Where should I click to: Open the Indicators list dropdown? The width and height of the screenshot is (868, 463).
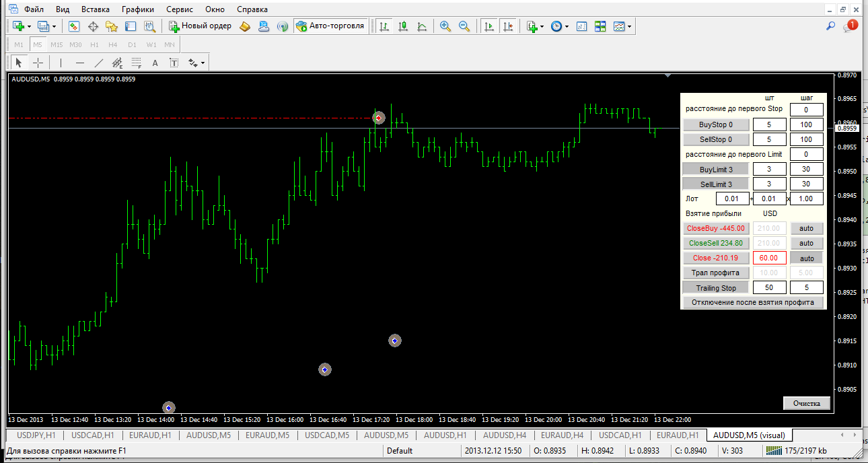click(536, 26)
